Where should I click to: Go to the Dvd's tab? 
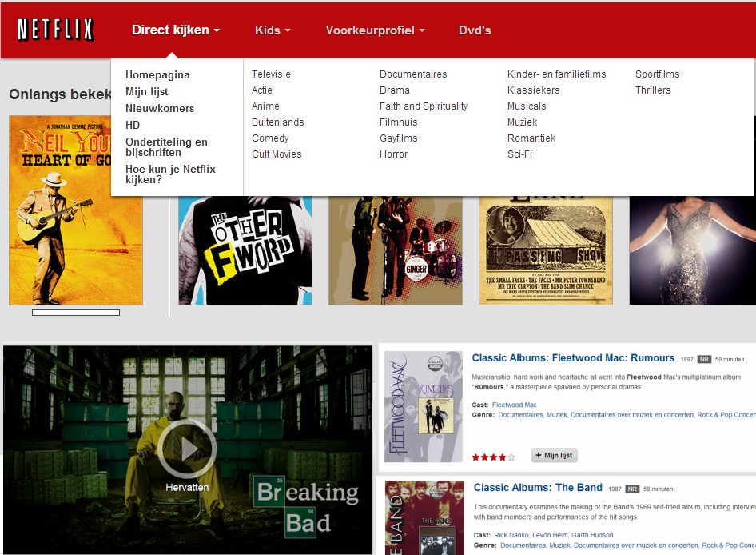tap(475, 30)
